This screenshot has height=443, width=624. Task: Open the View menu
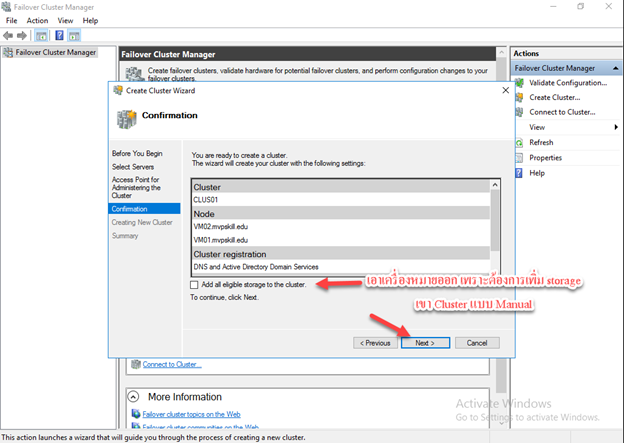[65, 21]
